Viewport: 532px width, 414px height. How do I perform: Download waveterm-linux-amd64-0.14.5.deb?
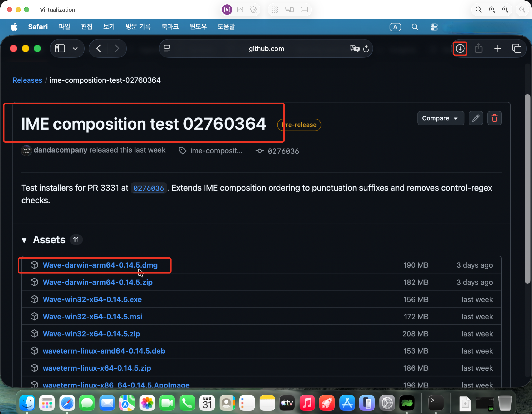point(104,351)
